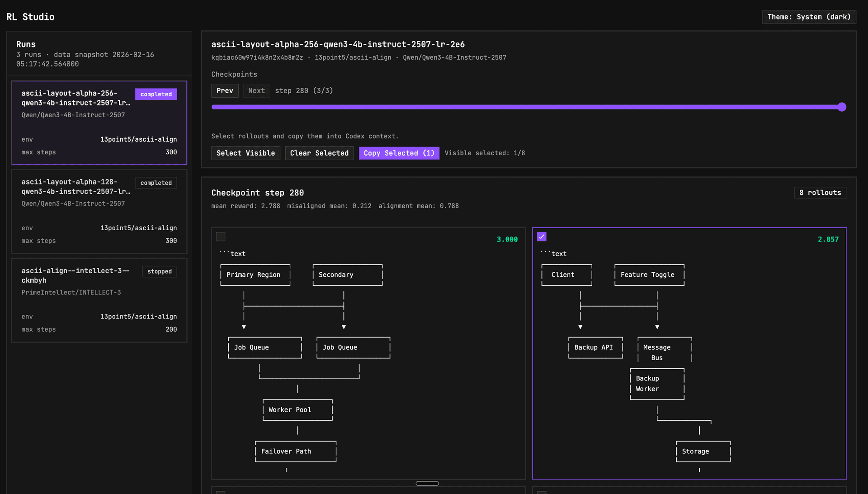Uncheck the 2.857 reward rollout checkbox

pos(542,237)
